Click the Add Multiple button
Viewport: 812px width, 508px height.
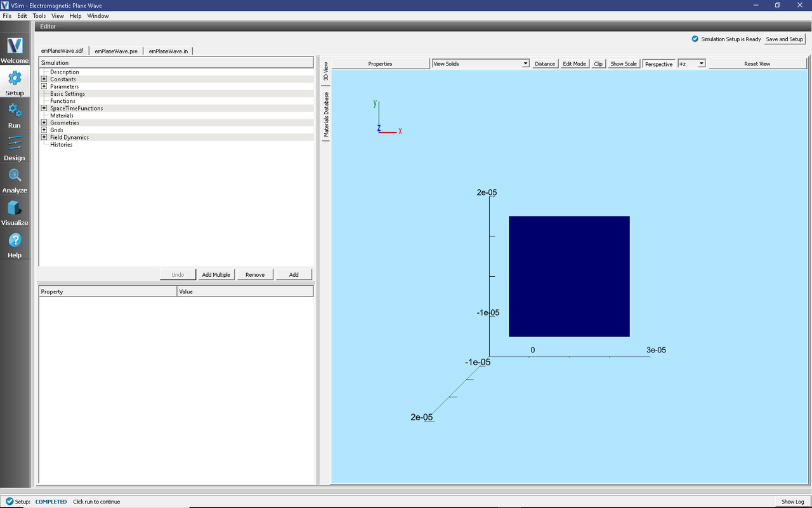(x=216, y=274)
